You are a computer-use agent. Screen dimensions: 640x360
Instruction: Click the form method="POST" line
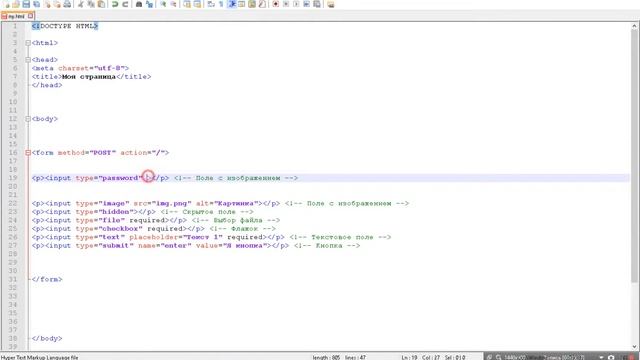(x=100, y=153)
